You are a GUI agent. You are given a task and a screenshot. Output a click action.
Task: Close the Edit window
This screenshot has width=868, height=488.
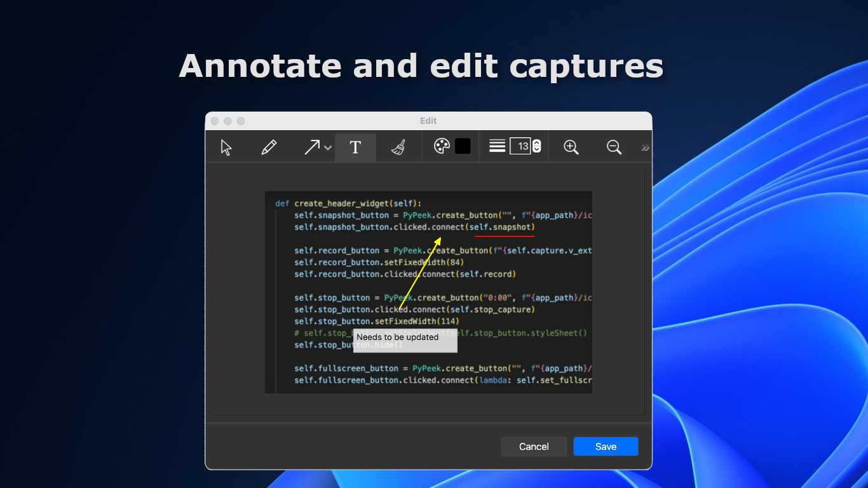pos(214,121)
